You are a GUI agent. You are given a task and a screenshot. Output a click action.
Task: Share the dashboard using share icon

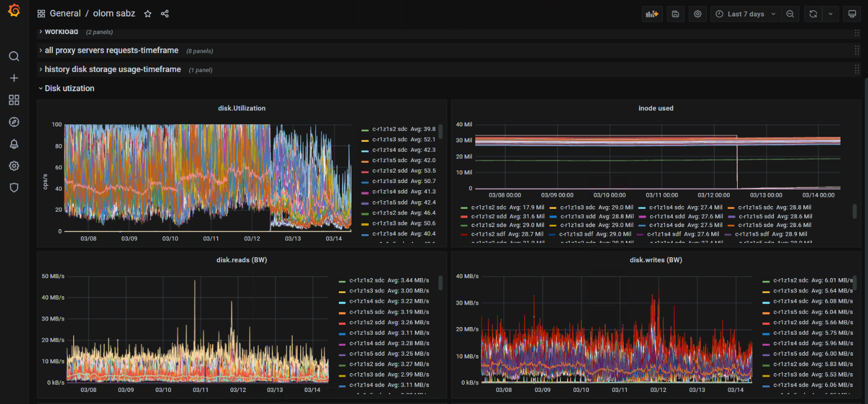tap(164, 14)
